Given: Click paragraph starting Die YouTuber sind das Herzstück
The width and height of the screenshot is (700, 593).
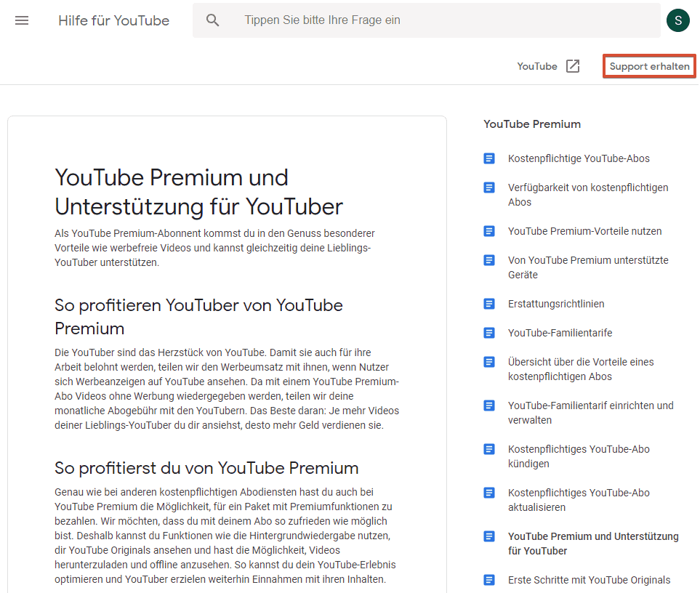Looking at the screenshot, I should pyautogui.click(x=227, y=389).
